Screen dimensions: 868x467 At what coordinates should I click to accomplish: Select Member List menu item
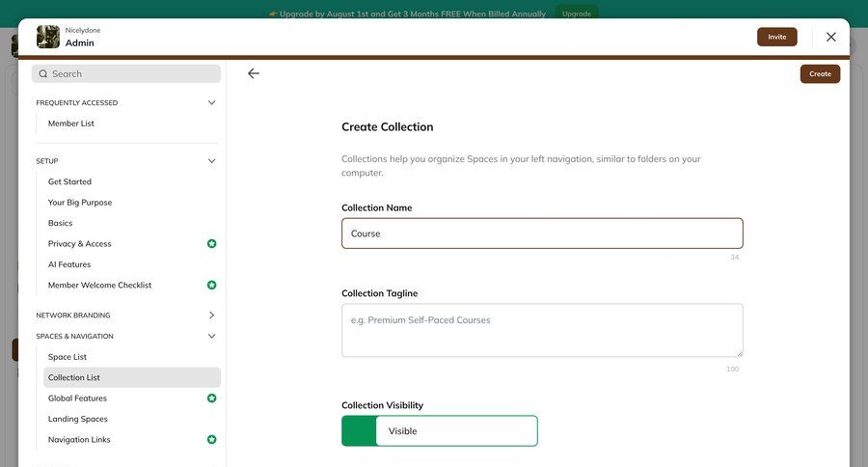click(71, 124)
